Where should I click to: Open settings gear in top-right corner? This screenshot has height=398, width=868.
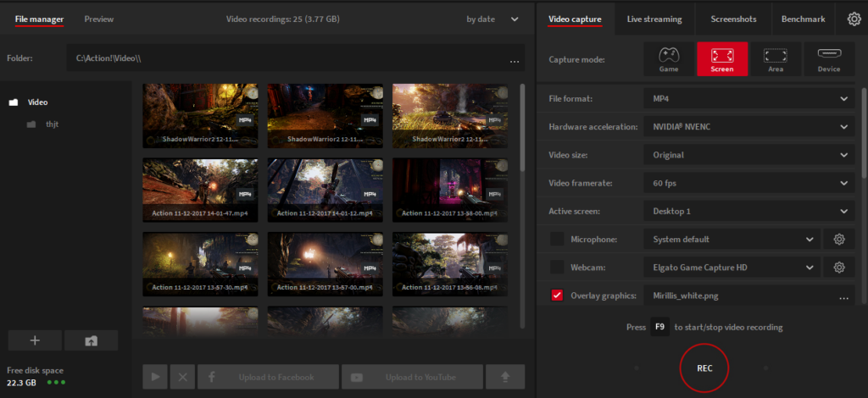click(x=854, y=19)
